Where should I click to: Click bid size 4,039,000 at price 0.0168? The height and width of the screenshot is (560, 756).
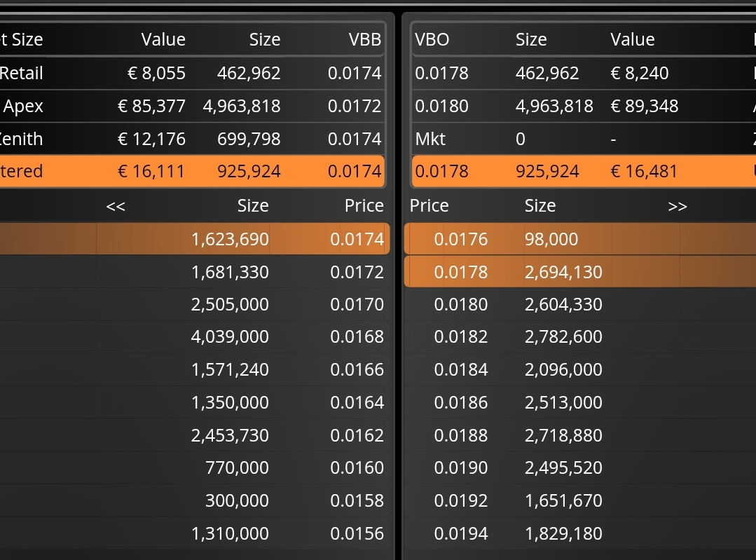(x=230, y=336)
